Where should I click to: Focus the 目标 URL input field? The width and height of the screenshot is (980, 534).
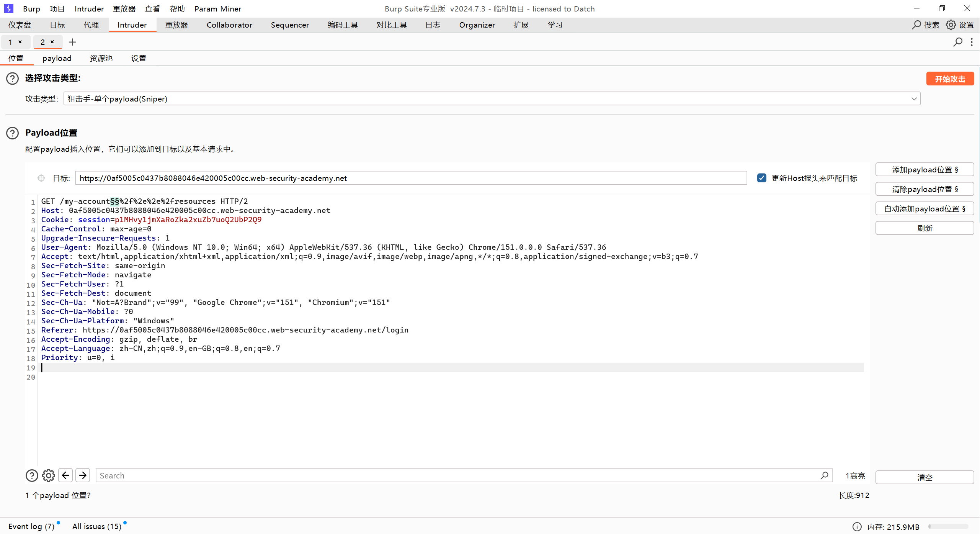[411, 178]
